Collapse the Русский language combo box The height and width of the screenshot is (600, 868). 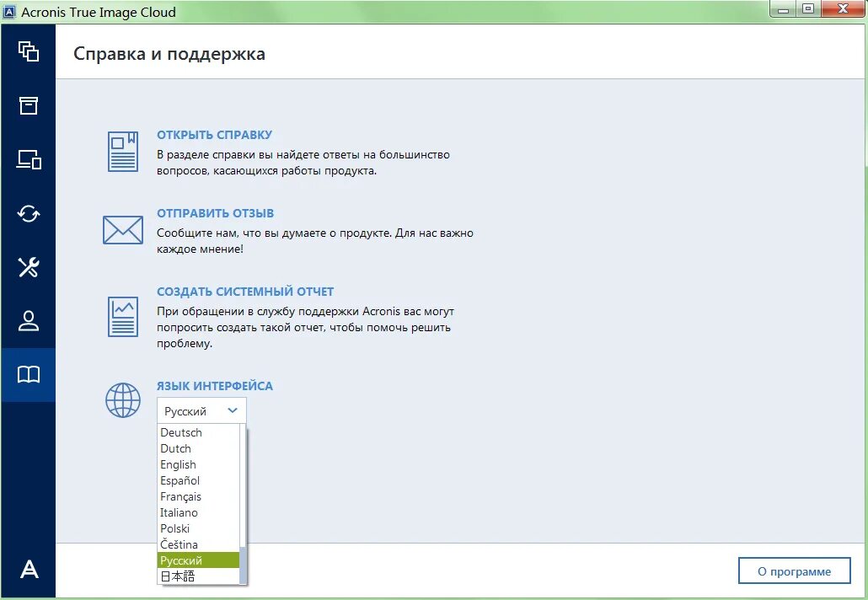coord(201,410)
